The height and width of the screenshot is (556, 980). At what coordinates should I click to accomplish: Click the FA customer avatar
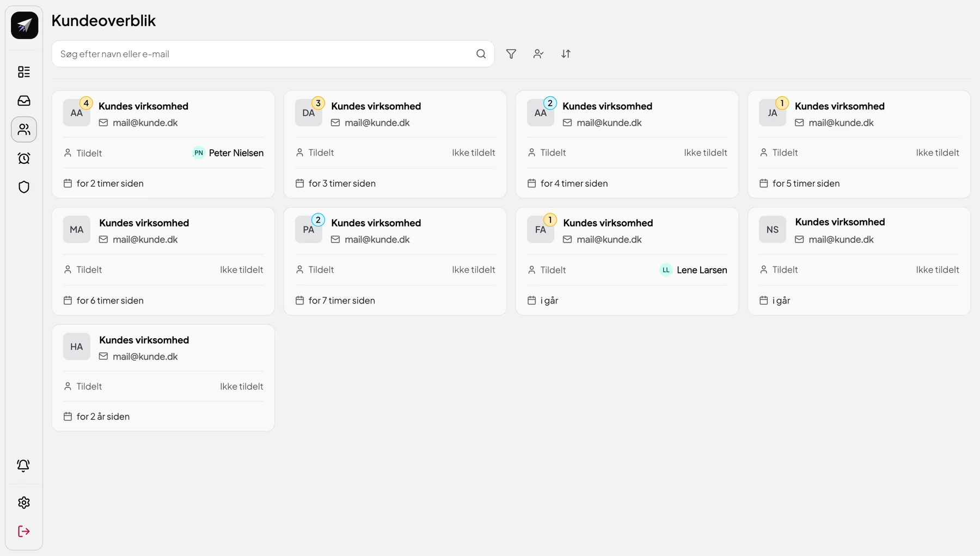pos(541,230)
